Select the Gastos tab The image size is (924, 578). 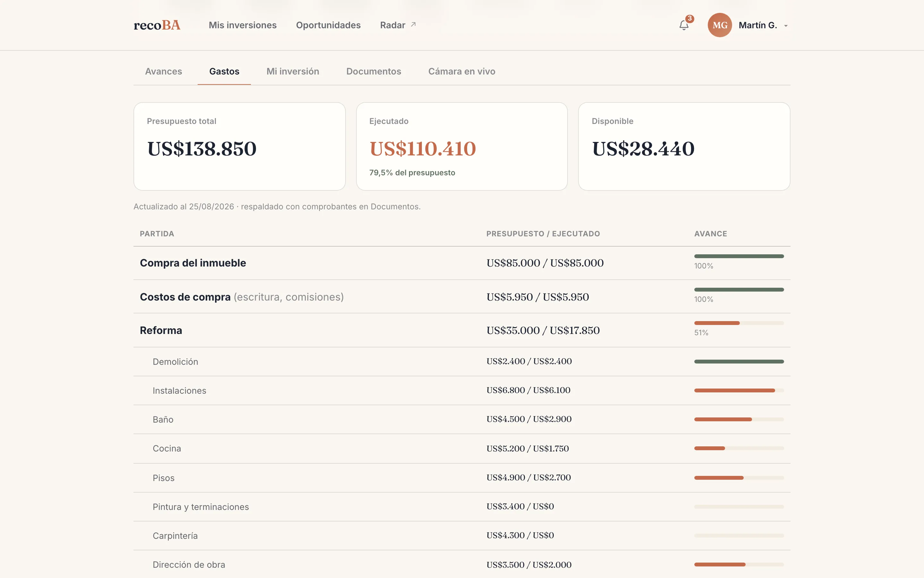pyautogui.click(x=224, y=72)
